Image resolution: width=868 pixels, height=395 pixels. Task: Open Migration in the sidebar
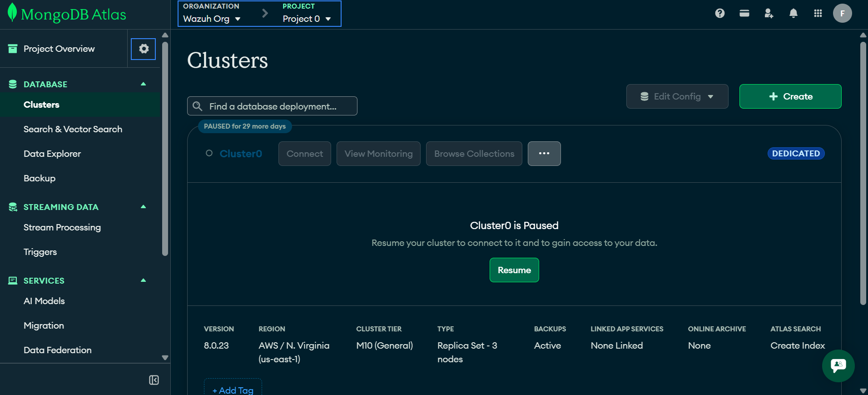[44, 325]
